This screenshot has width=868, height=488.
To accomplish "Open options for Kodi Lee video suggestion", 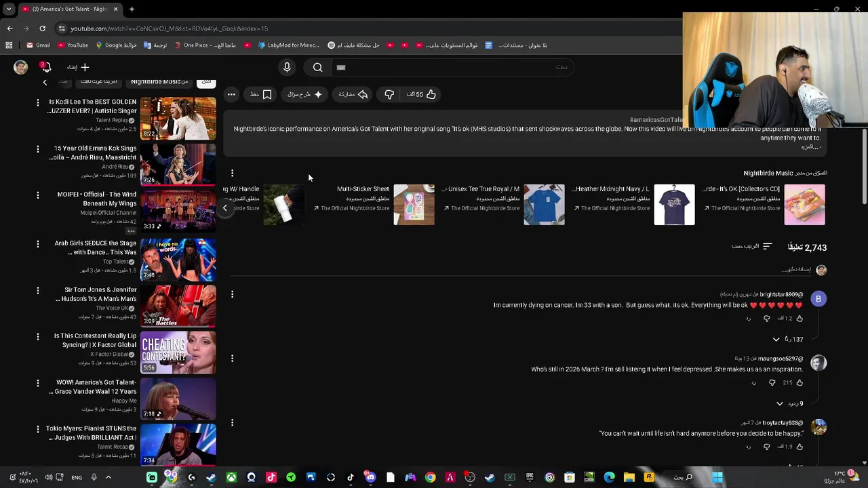I will click(x=38, y=102).
